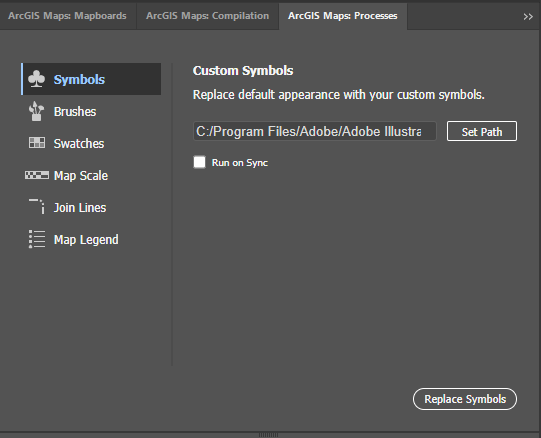Open the Join Lines process label
The width and height of the screenshot is (541, 438).
(x=80, y=208)
